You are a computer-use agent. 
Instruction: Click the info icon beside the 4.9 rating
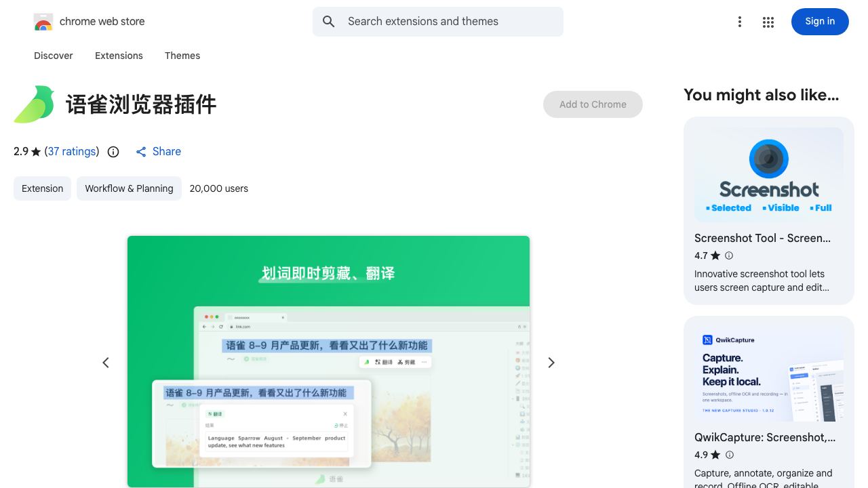730,455
